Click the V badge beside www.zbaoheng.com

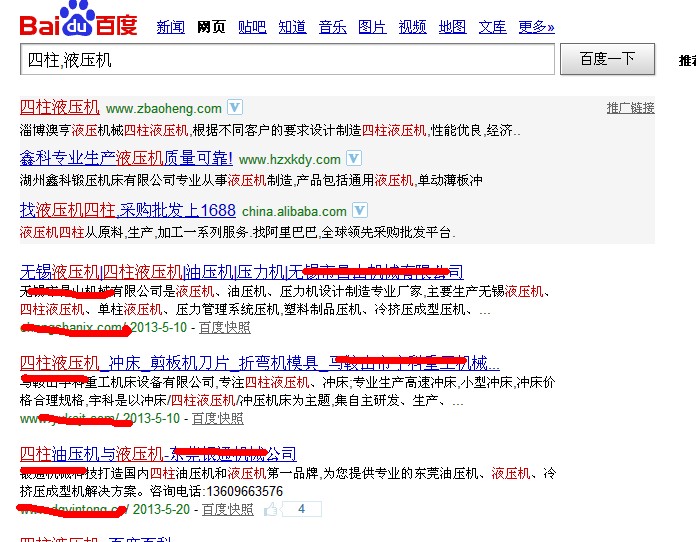(x=235, y=107)
